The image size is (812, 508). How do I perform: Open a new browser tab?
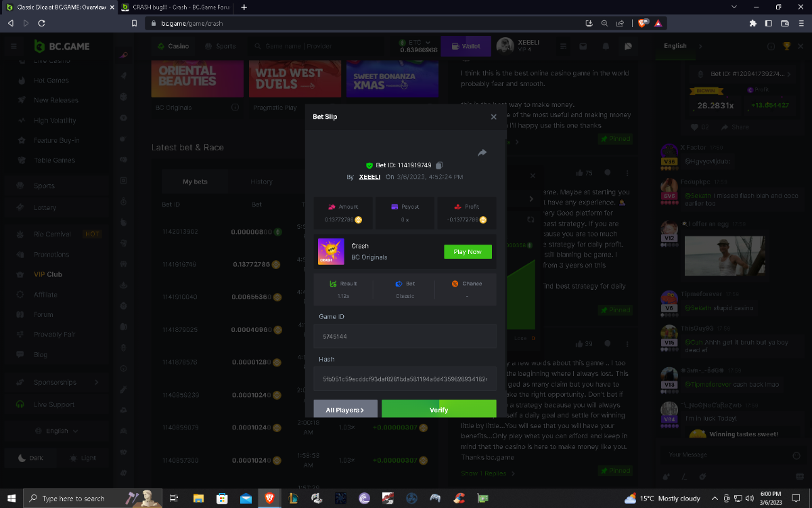point(244,7)
